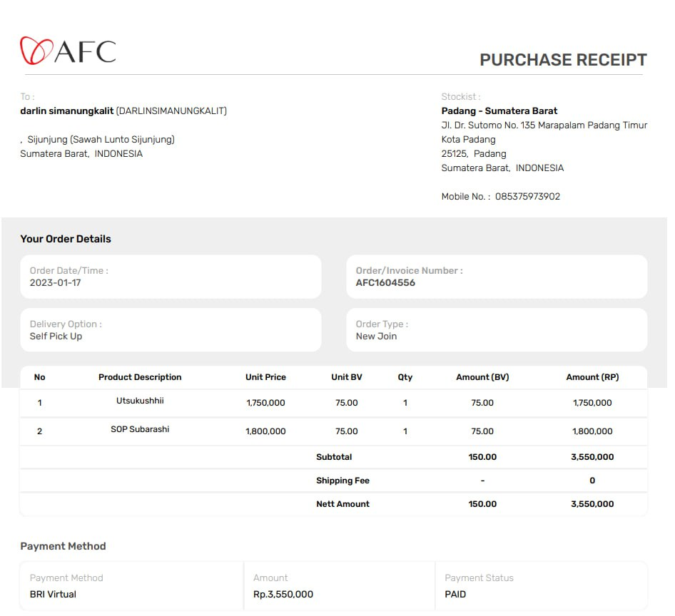Screen dimensions: 675x616
Task: Click the Shipping Fee label
Action: click(x=342, y=481)
